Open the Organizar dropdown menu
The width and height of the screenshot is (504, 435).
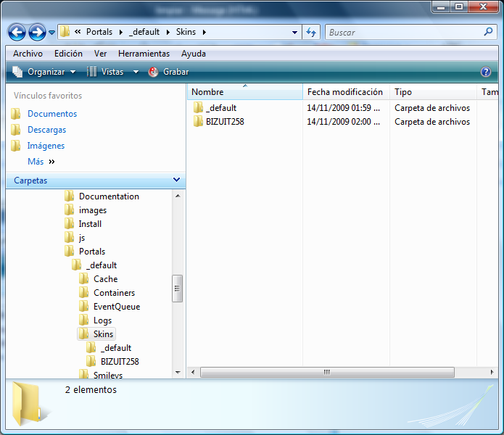(44, 72)
